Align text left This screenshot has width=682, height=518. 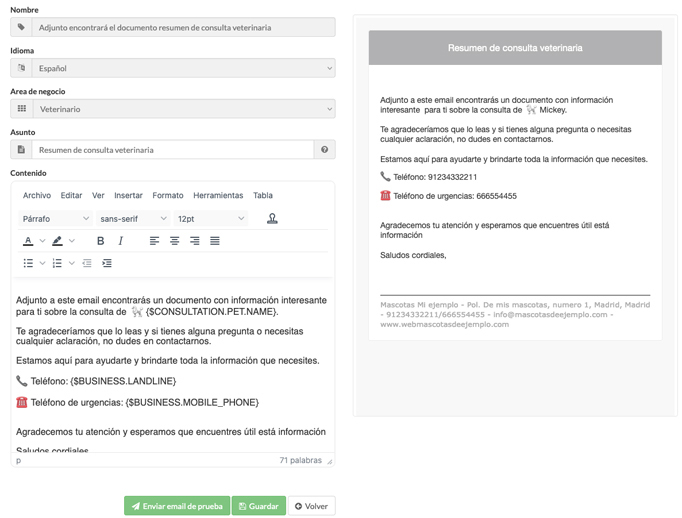coord(154,241)
